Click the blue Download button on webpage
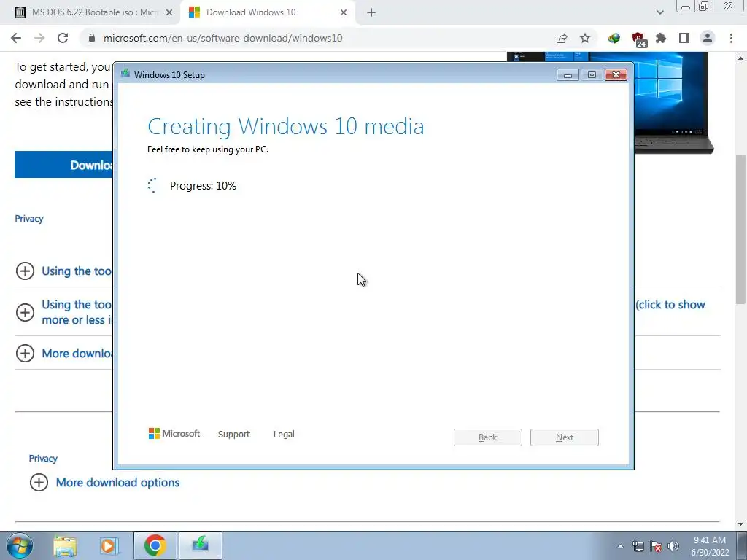 64,165
